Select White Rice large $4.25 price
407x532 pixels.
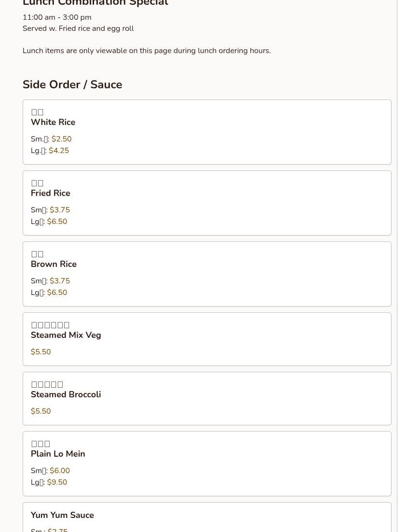pyautogui.click(x=58, y=151)
